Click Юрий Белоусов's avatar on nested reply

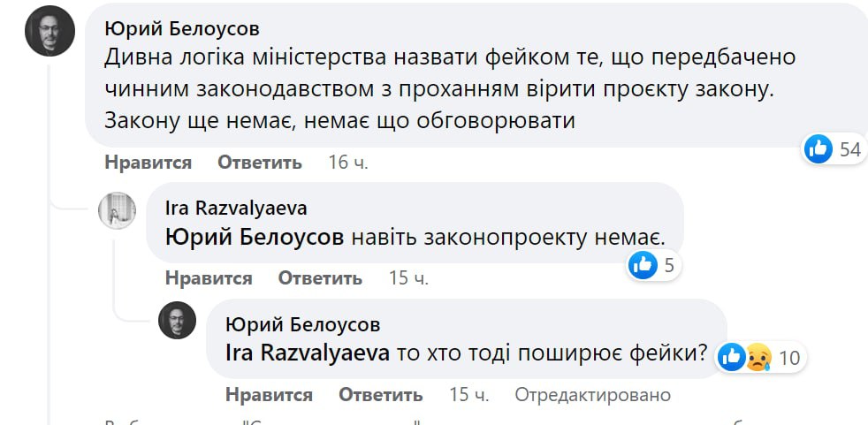177,320
